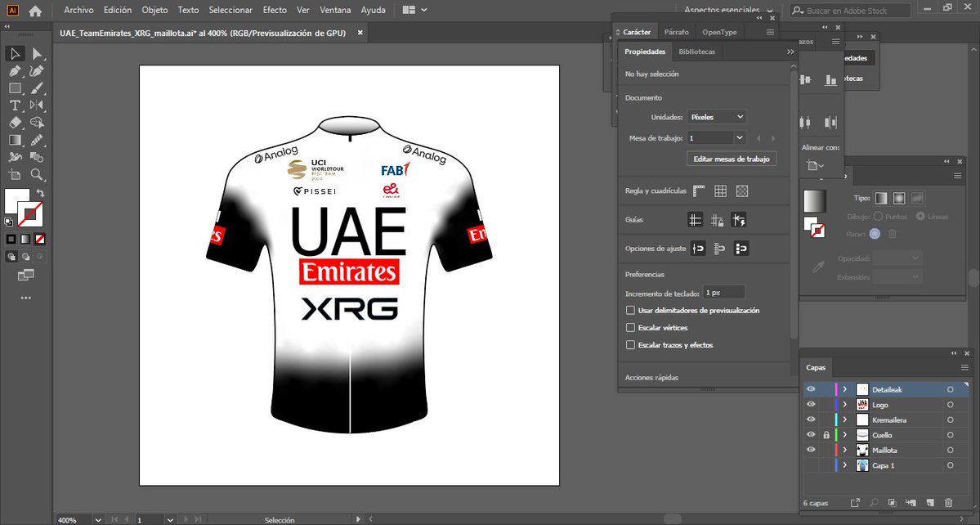Viewport: 980px width, 525px height.
Task: Switch to the OpenType tab
Action: tap(719, 32)
